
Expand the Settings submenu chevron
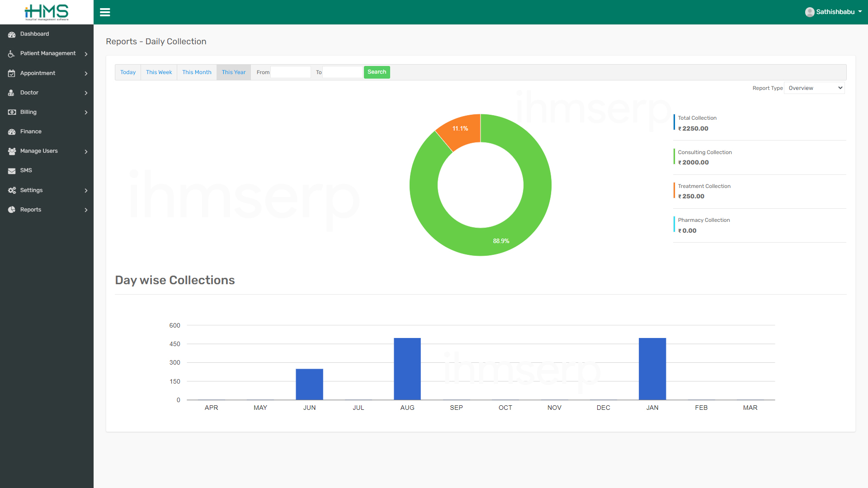point(86,190)
